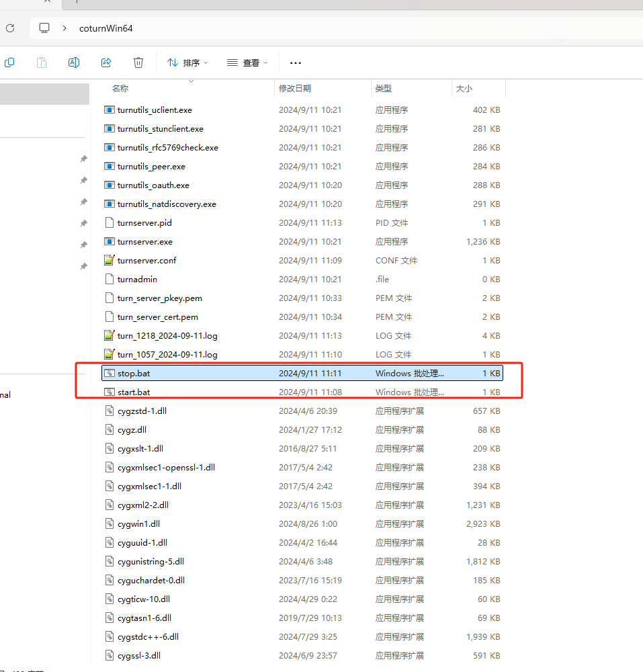Image resolution: width=643 pixels, height=672 pixels.
Task: Click the file name cyguchardet-0.dll
Action: coord(151,581)
